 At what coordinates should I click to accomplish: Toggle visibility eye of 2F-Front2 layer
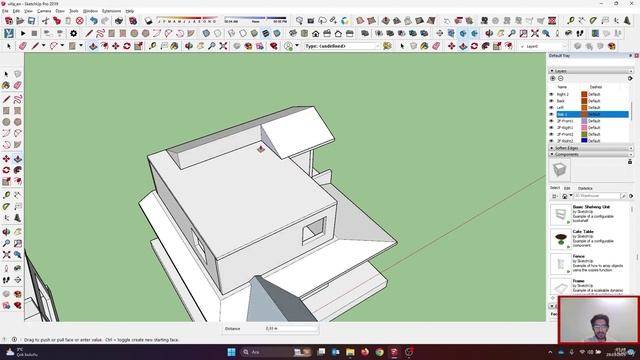click(551, 134)
